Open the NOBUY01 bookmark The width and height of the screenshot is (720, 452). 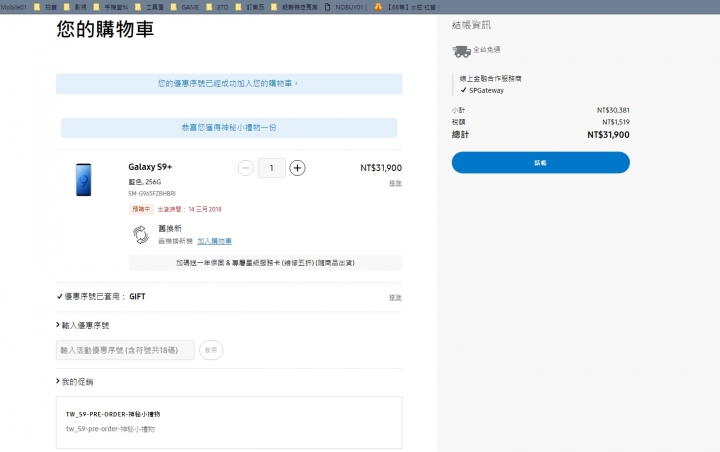point(344,7)
